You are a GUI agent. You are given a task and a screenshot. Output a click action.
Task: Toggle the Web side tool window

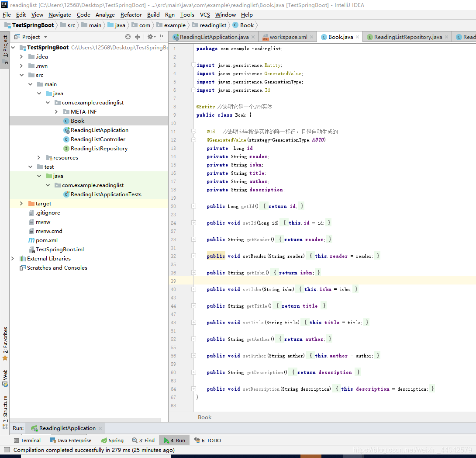[5, 378]
